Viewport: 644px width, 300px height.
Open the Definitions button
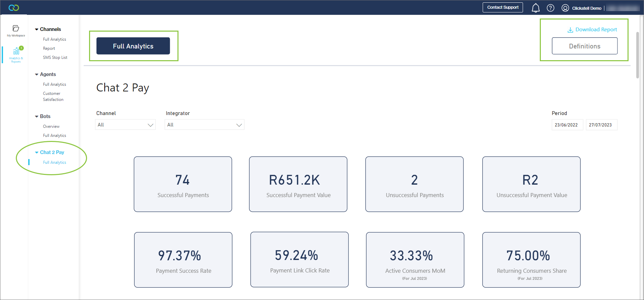[x=585, y=46]
